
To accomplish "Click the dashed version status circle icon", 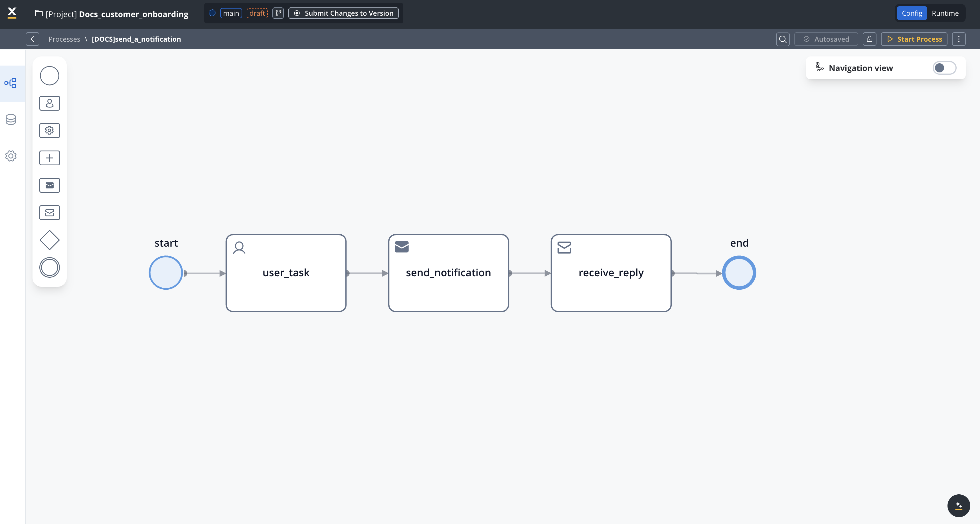I will 212,13.
